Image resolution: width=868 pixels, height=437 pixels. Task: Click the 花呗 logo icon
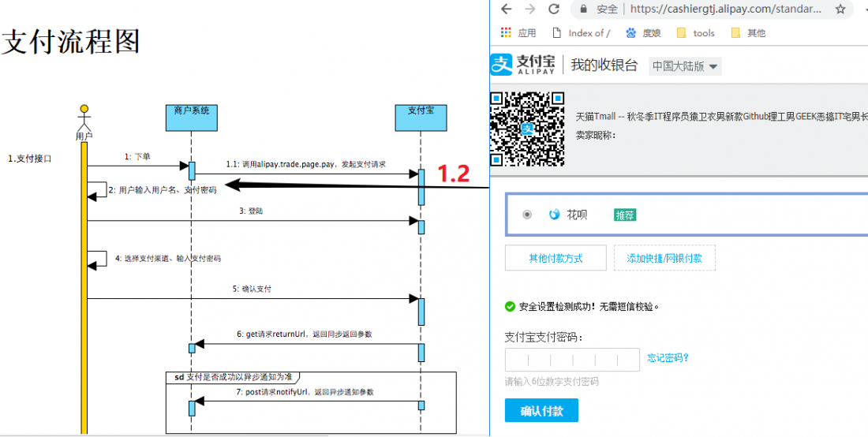[555, 215]
